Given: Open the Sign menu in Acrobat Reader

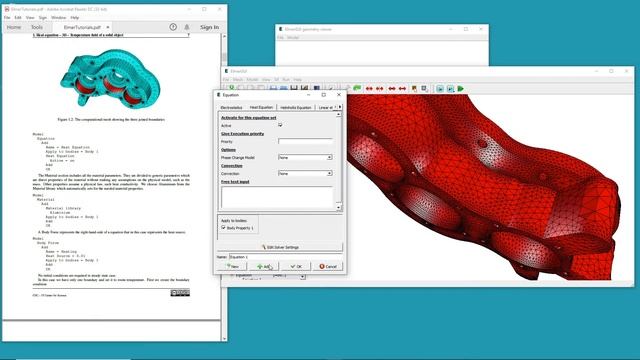Looking at the screenshot, I should point(42,18).
